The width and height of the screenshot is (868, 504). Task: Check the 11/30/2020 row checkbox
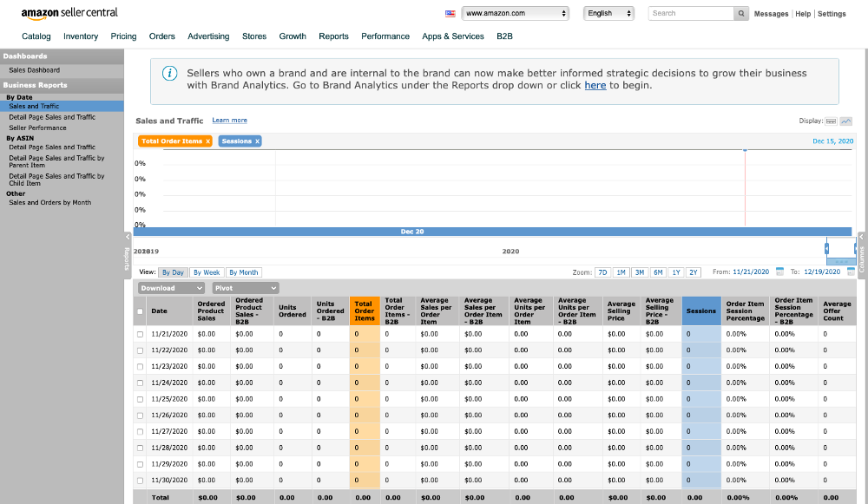click(140, 481)
